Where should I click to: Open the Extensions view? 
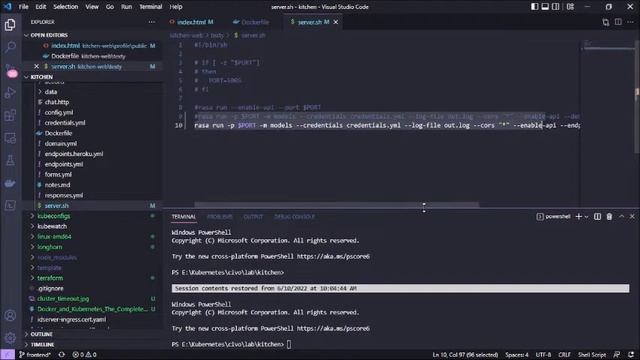point(10,115)
